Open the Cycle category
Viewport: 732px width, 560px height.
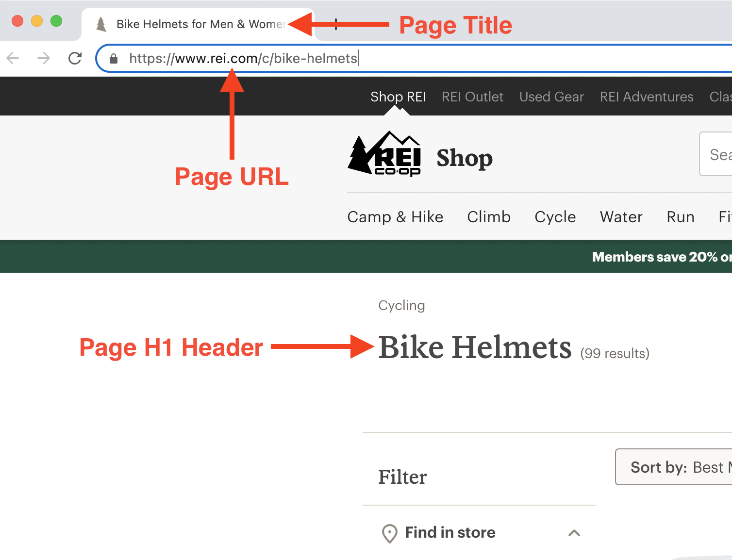pos(555,217)
